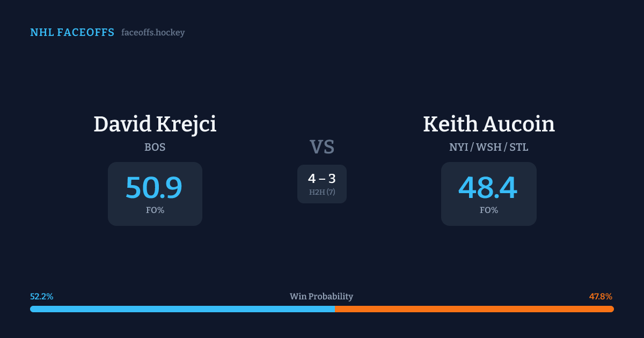Open the faceoffs.hockey site link
Viewport: 644px width, 338px height.
coord(153,33)
